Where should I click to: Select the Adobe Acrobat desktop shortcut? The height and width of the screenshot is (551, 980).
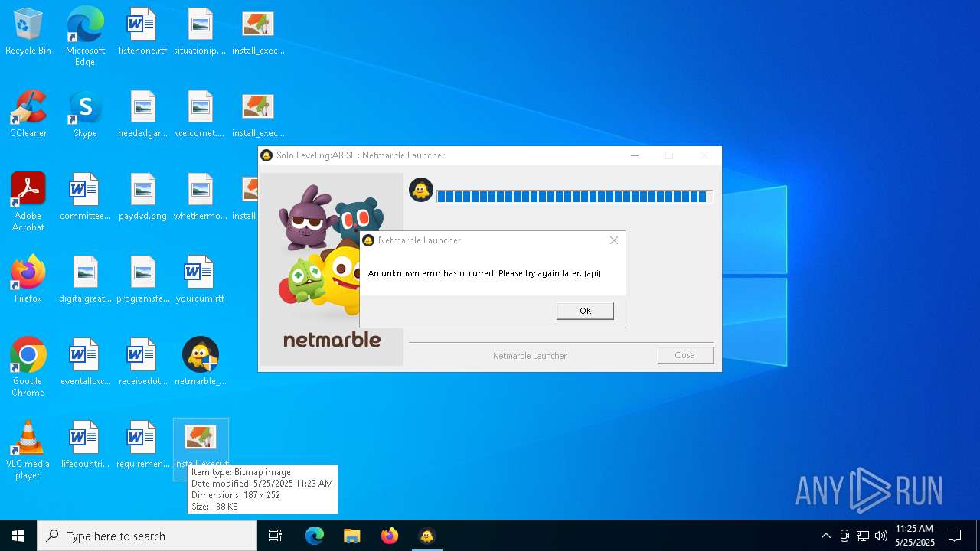(28, 202)
